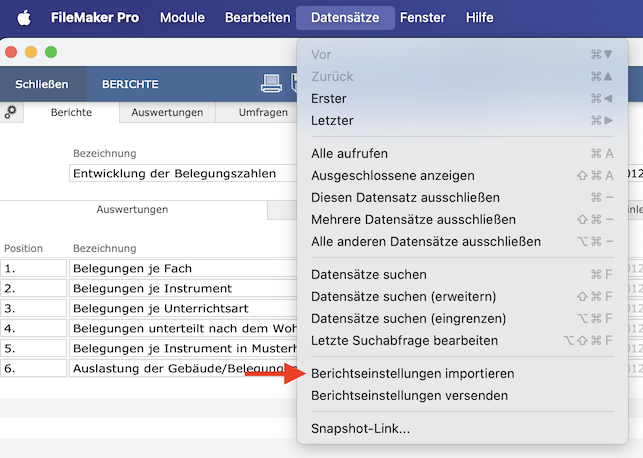Choose Datensätze suchen
Image resolution: width=643 pixels, height=458 pixels.
click(x=462, y=274)
